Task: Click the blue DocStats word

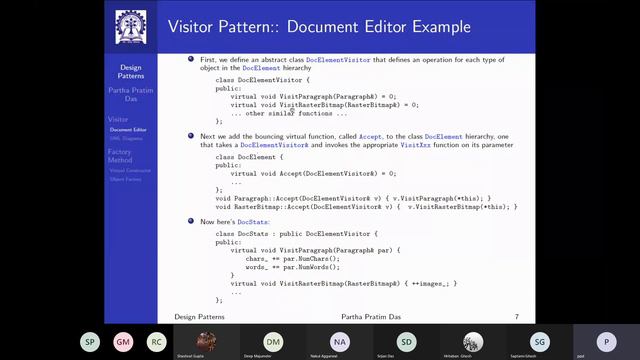Action: coord(253,222)
